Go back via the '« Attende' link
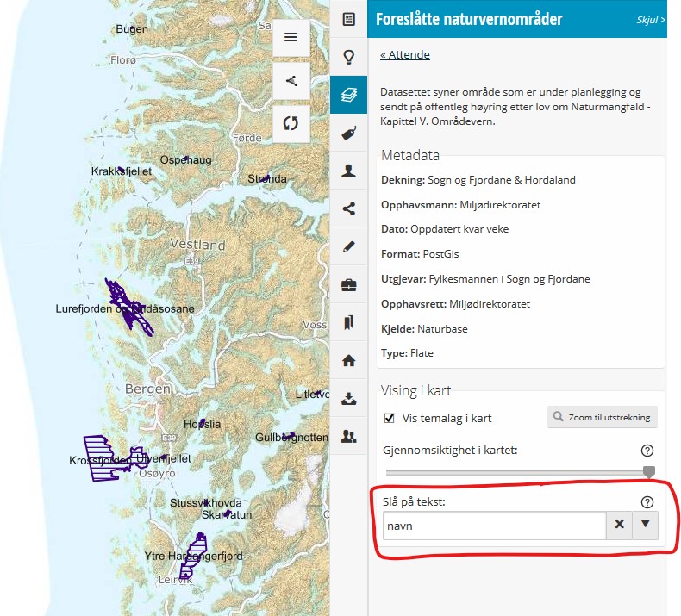The width and height of the screenshot is (681, 616). 404,55
